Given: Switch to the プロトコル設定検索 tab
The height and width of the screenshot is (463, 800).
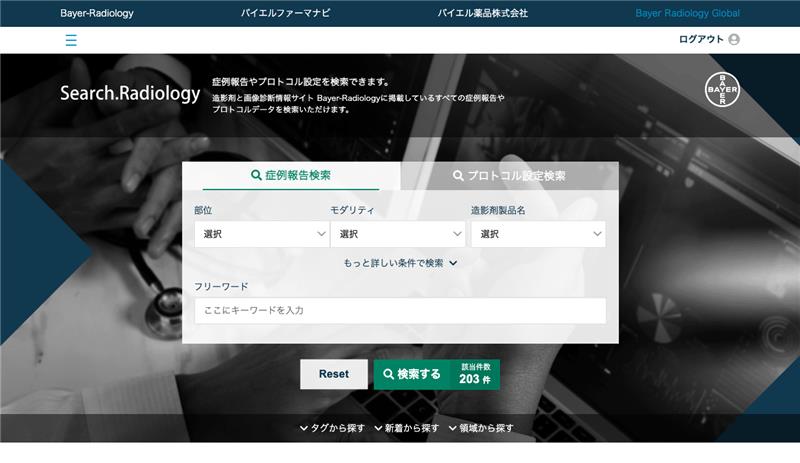Looking at the screenshot, I should (510, 176).
